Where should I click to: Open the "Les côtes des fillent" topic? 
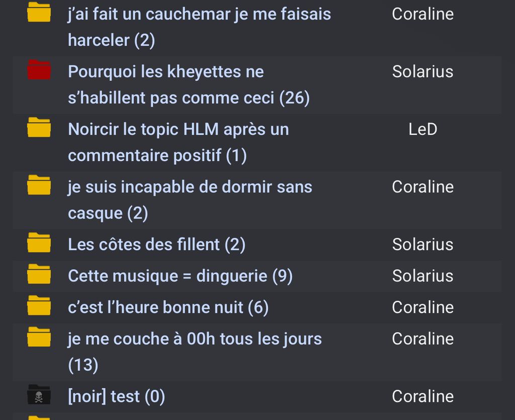point(156,245)
